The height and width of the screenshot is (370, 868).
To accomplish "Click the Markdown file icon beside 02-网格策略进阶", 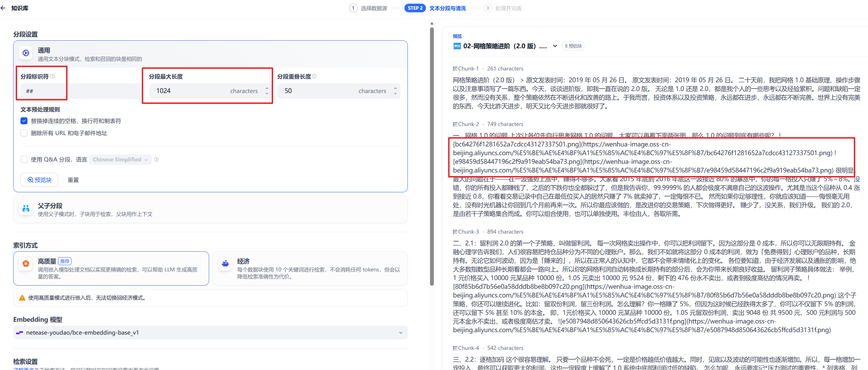I will [457, 46].
